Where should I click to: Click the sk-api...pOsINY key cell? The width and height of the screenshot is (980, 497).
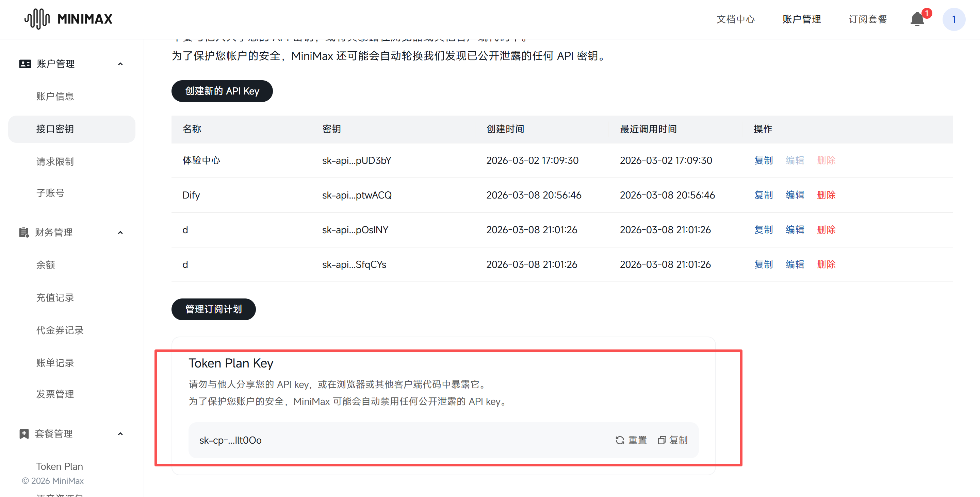click(x=355, y=229)
